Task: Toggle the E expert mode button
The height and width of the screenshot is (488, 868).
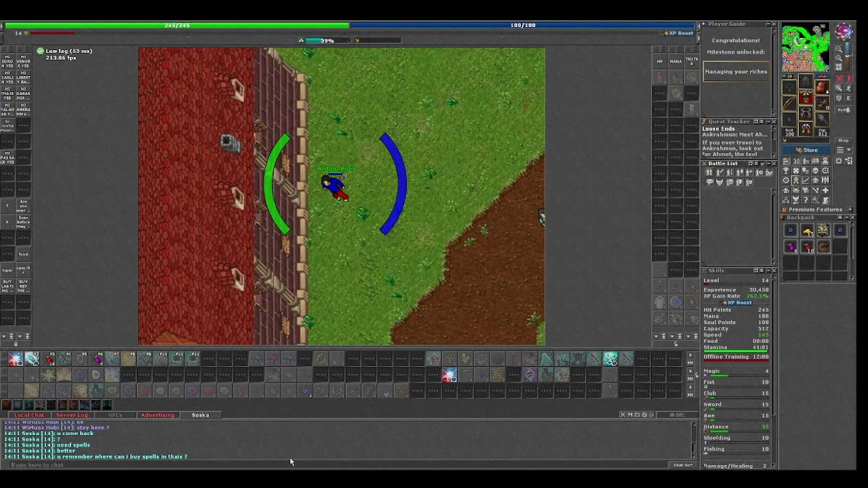Action: coord(848,98)
